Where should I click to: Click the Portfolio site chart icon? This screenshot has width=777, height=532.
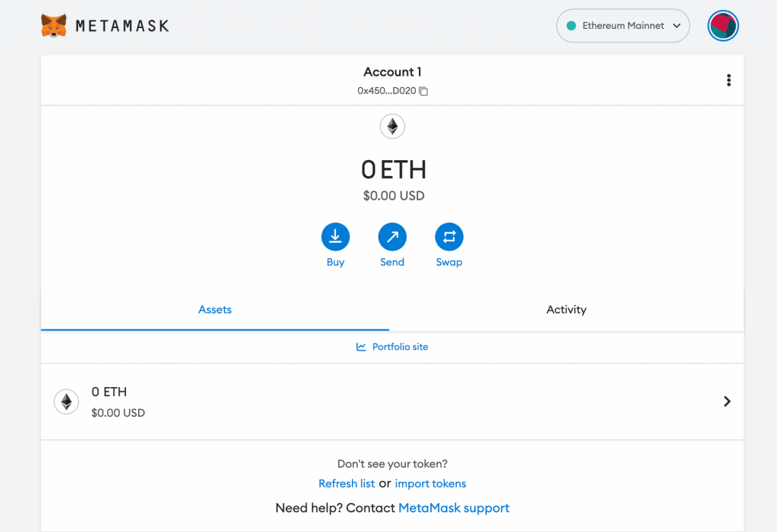361,347
